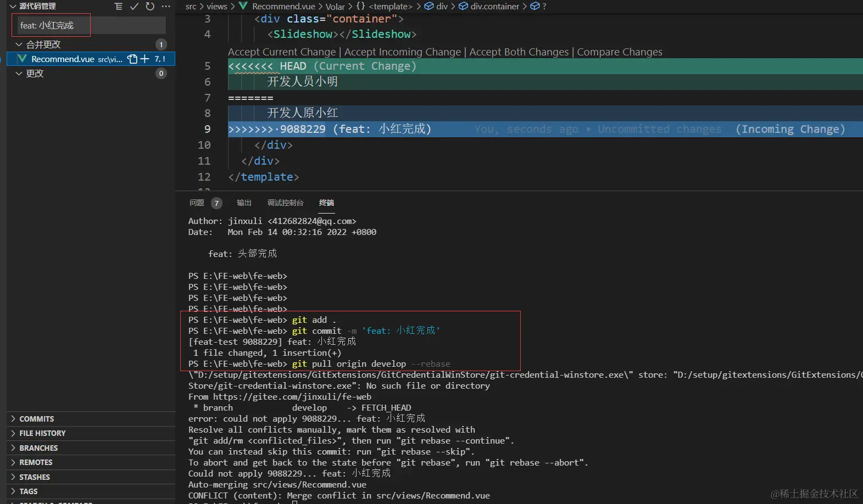Click the problems count badge 7
This screenshot has height=504, width=863.
pyautogui.click(x=216, y=203)
